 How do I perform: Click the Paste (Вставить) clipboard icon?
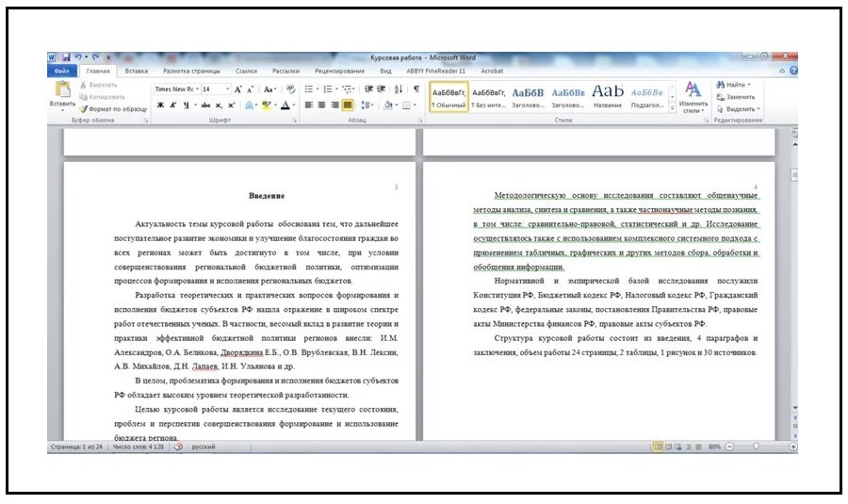(x=63, y=91)
